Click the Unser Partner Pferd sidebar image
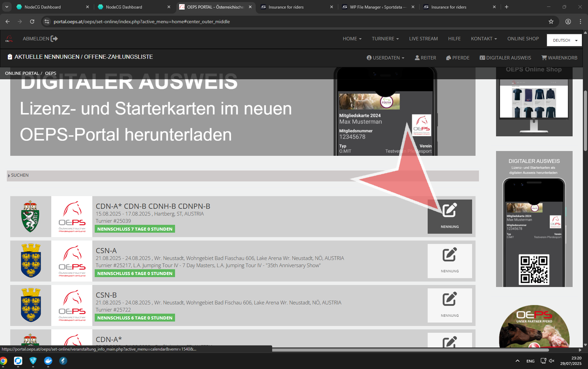This screenshot has width=588, height=369. click(534, 326)
